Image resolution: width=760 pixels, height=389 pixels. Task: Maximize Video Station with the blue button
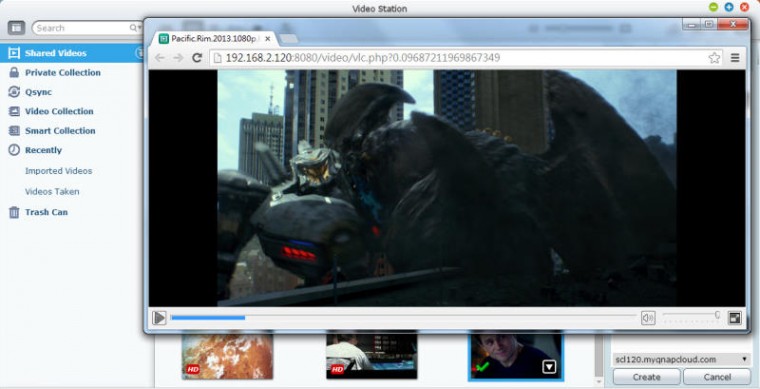point(728,7)
